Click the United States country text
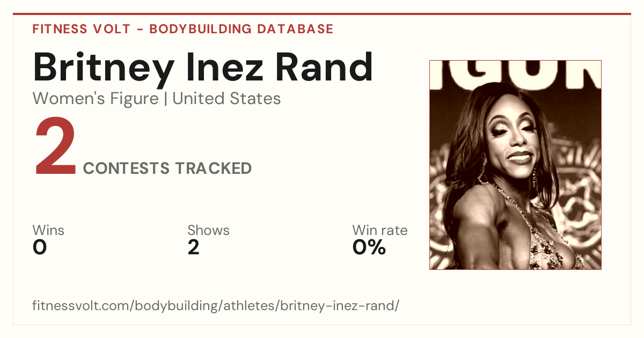 (x=226, y=99)
